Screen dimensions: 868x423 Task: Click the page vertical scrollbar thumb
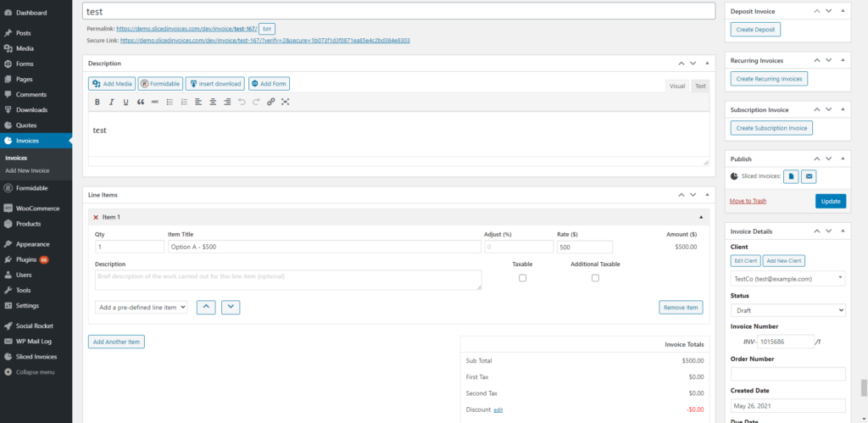click(864, 388)
